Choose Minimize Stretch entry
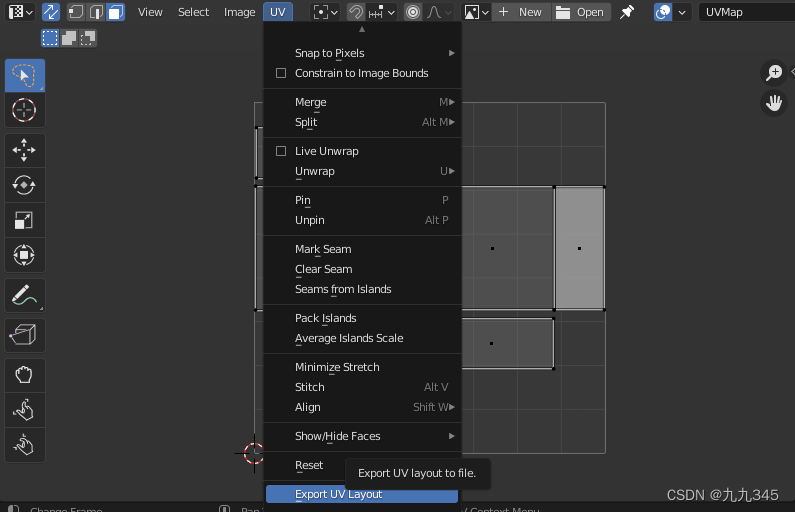Screen dimensions: 795x512 [362, 367]
